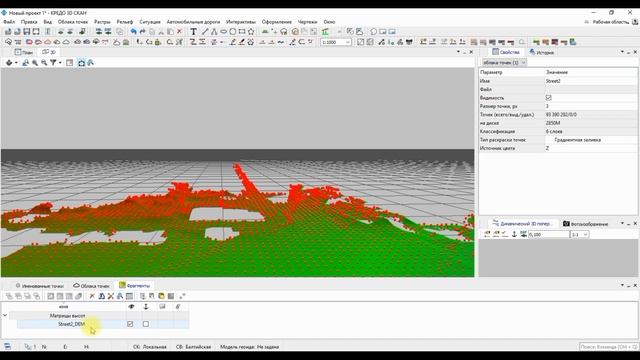Click the Имя value Street2 in properties

point(591,81)
